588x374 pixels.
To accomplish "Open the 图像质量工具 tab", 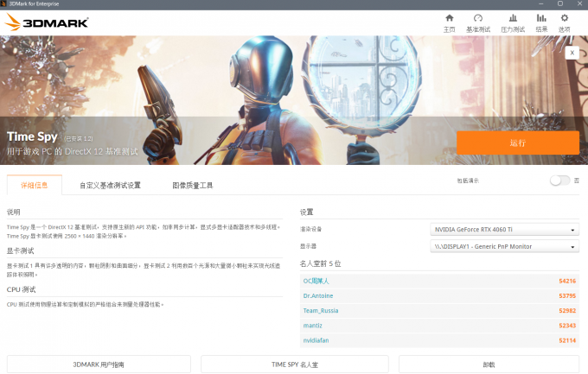I will (193, 186).
